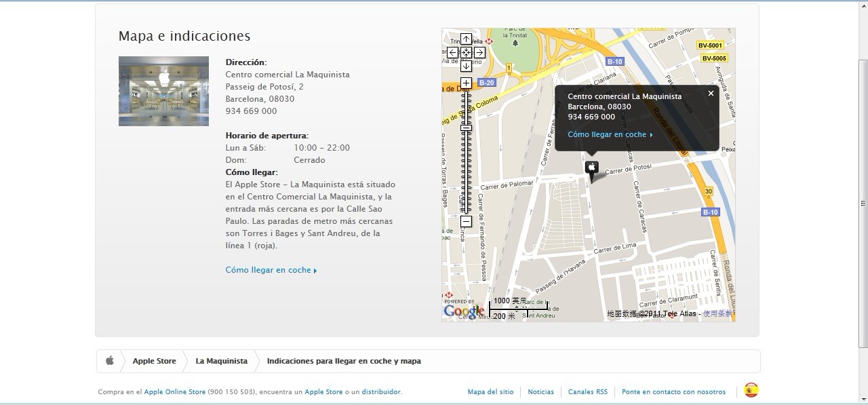Click the Apple Store photo thumbnail
The height and width of the screenshot is (405, 868).
point(163,91)
